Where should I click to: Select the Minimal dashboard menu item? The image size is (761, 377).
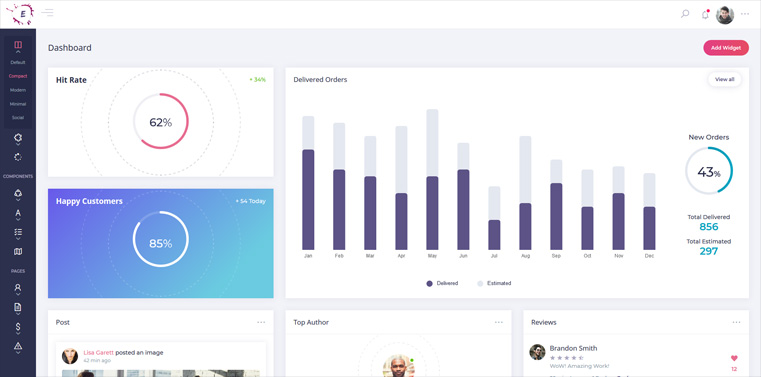pyautogui.click(x=18, y=104)
